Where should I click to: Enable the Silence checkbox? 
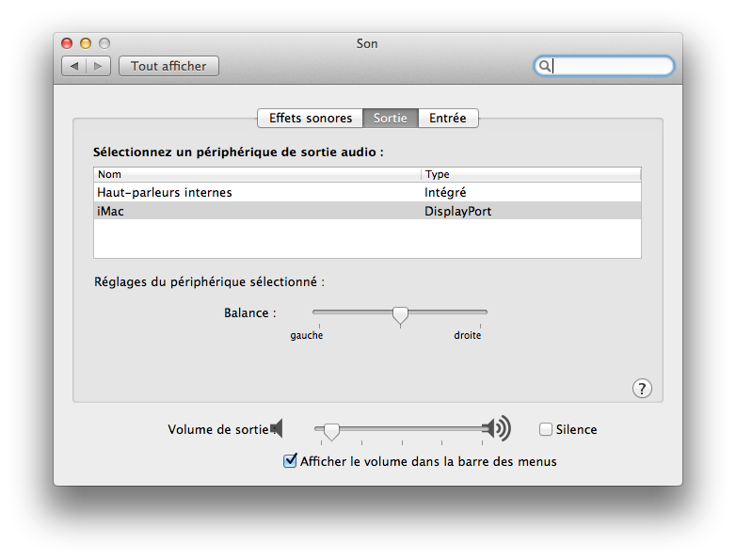point(546,429)
